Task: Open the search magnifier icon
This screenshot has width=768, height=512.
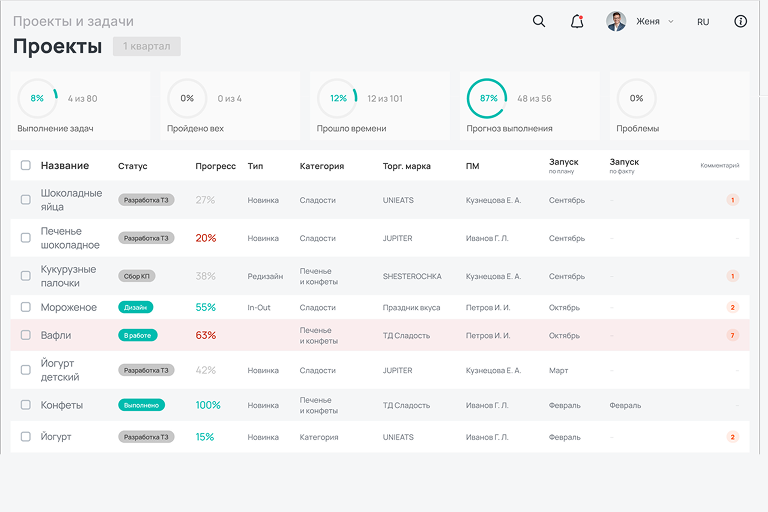Action: (x=539, y=21)
